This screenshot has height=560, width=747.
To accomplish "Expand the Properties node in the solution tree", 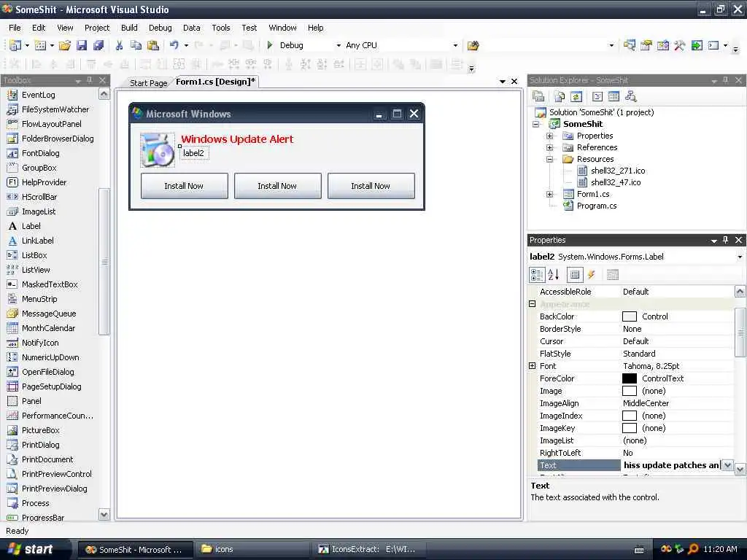I will tap(549, 136).
